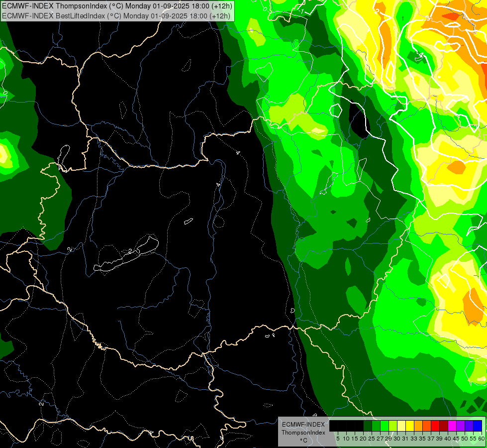Select the medium green 25–27 legend swatch
Image resolution: width=487 pixels, height=448 pixels.
click(x=376, y=426)
